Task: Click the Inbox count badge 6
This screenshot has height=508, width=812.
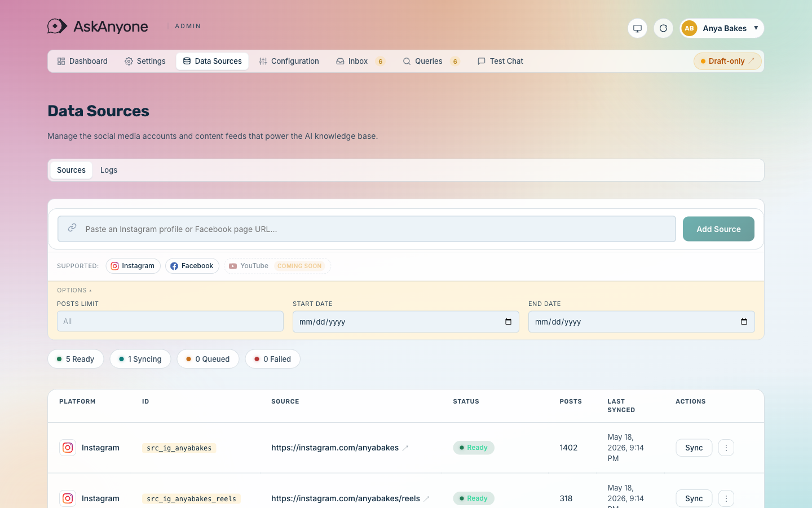Action: pyautogui.click(x=381, y=62)
